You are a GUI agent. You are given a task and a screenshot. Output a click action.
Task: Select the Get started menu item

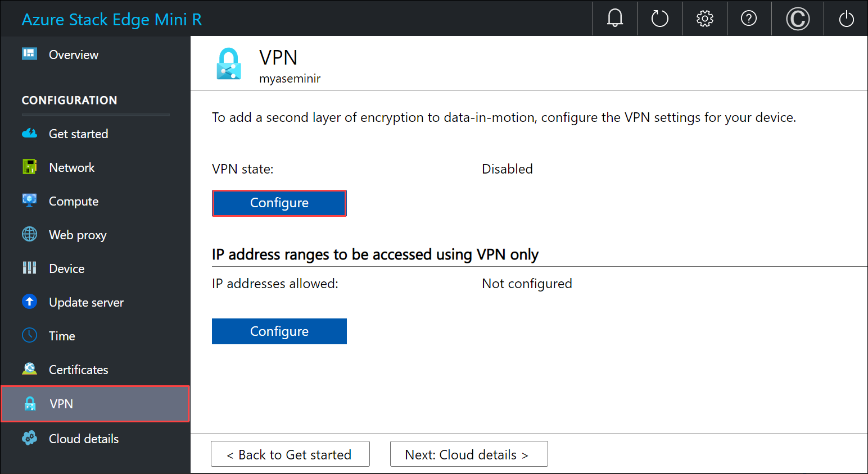[78, 134]
